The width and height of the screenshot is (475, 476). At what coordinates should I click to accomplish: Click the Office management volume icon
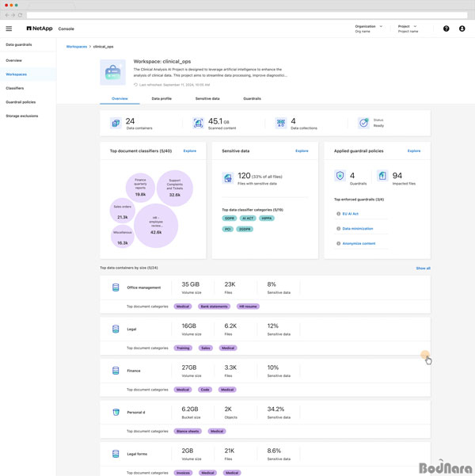116,288
